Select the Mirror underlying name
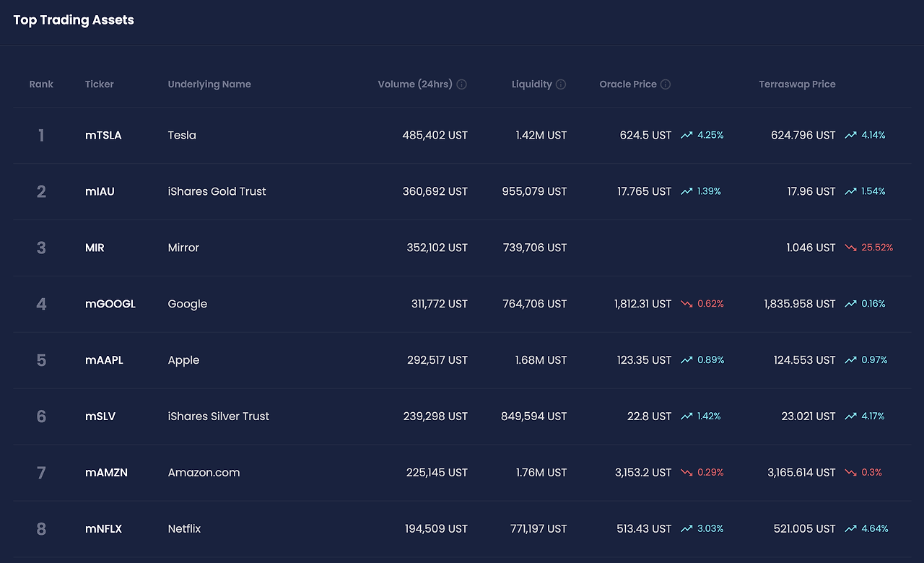This screenshot has width=924, height=563. tap(183, 248)
